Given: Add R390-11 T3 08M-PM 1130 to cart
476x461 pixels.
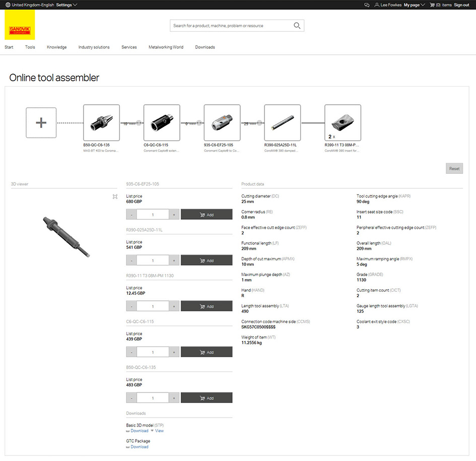Looking at the screenshot, I should (x=207, y=306).
